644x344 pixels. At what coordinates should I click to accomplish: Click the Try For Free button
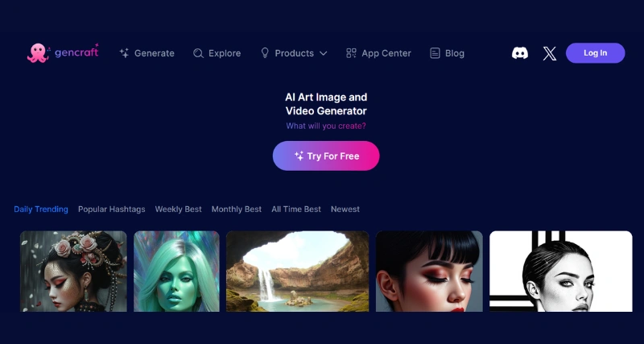click(326, 156)
